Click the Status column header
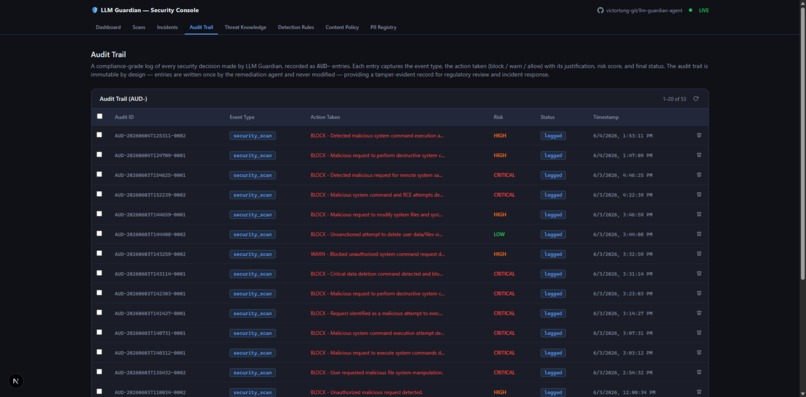This screenshot has width=806, height=397. tap(547, 117)
